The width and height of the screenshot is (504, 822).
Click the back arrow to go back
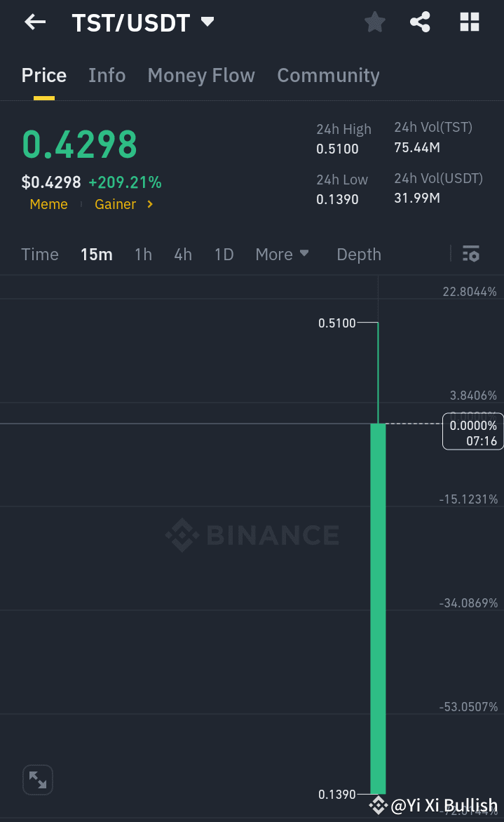pyautogui.click(x=34, y=22)
